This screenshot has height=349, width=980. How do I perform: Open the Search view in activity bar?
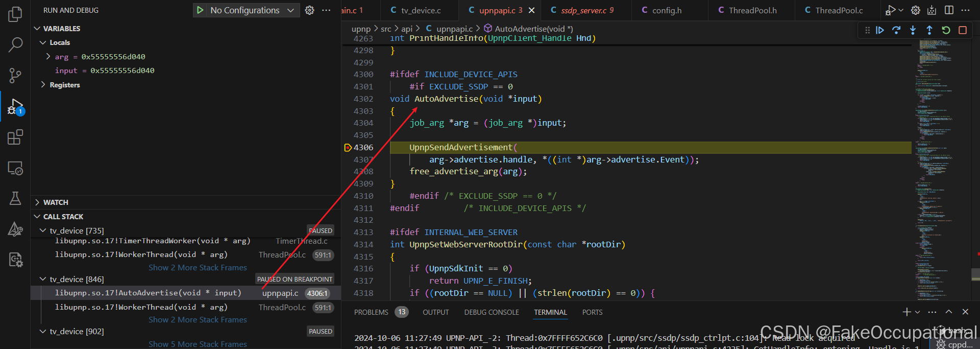pyautogui.click(x=15, y=45)
